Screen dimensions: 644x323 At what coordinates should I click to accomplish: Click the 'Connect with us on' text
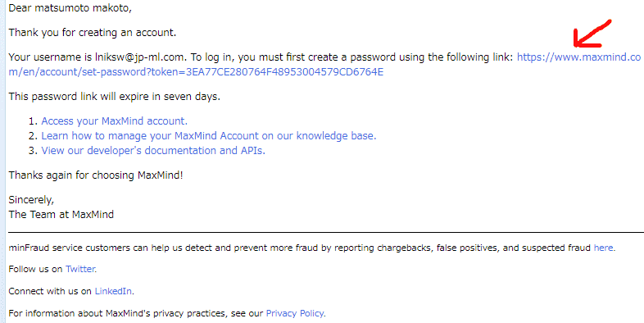tap(50, 291)
